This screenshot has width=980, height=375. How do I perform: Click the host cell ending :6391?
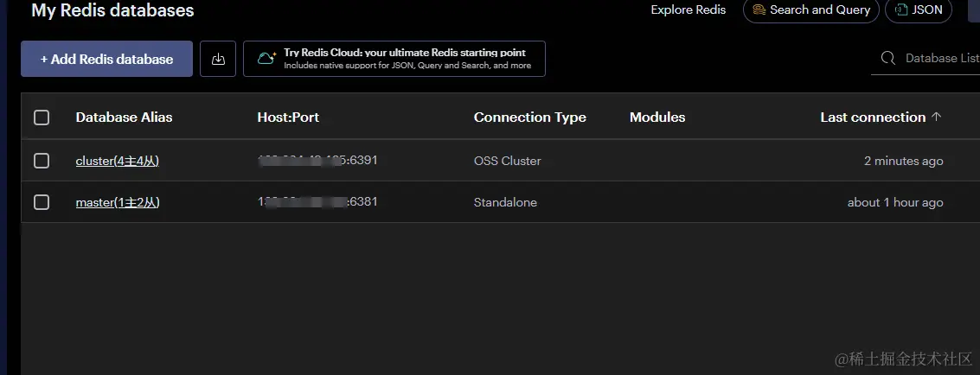317,161
